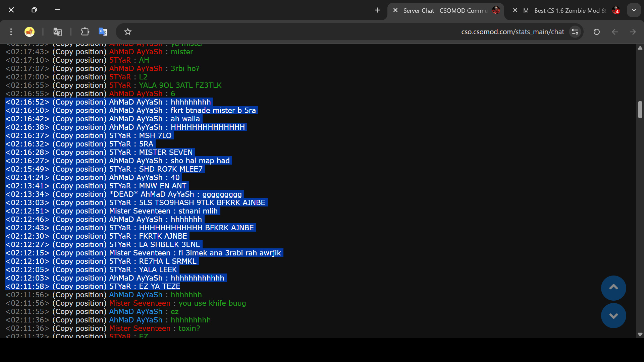The image size is (644, 362).
Task: Click the address bar URL cso.csomod.com
Action: [512, 32]
